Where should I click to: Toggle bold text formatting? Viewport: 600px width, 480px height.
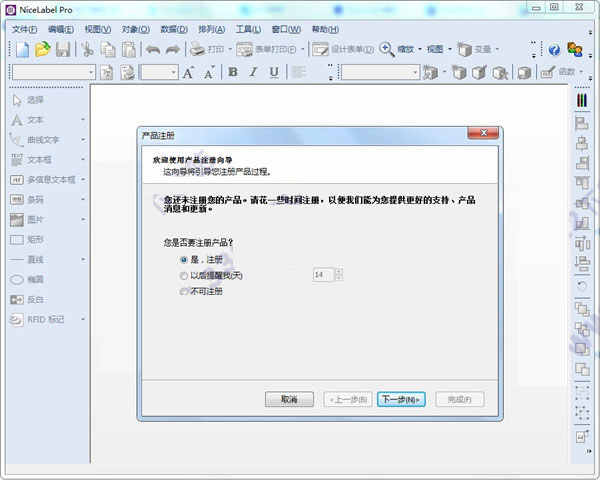point(233,72)
